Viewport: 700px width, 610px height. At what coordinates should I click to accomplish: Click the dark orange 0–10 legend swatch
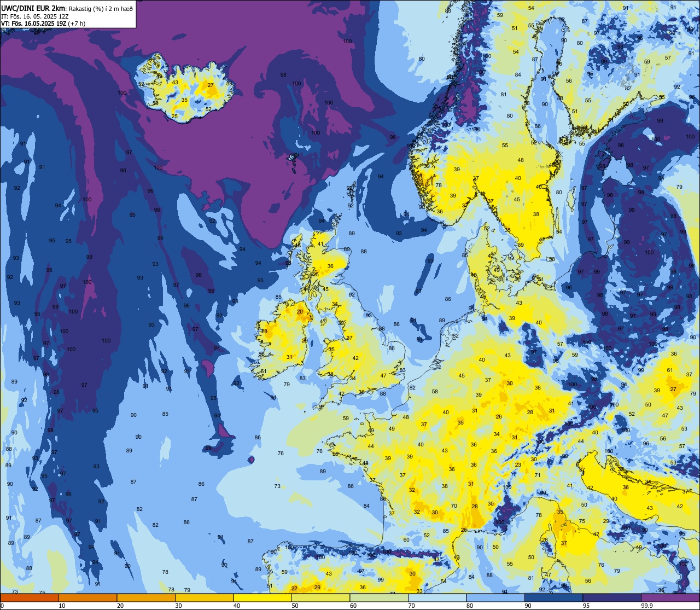coord(30,597)
